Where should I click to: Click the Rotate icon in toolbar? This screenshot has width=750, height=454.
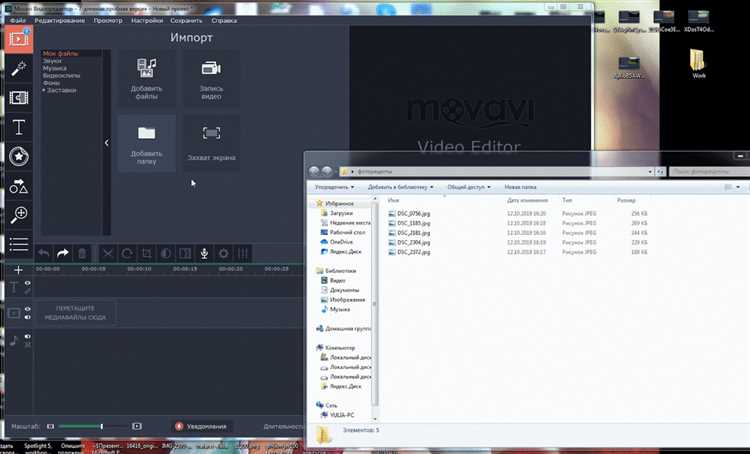[127, 254]
